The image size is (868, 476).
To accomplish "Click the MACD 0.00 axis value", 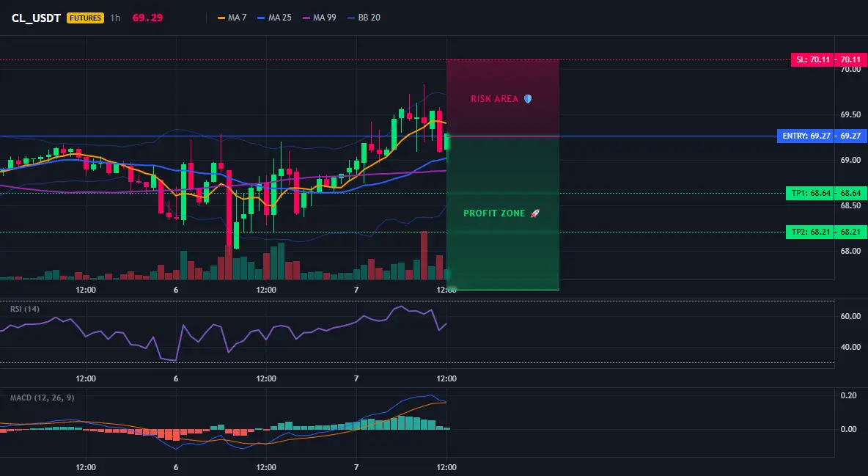I will (849, 430).
